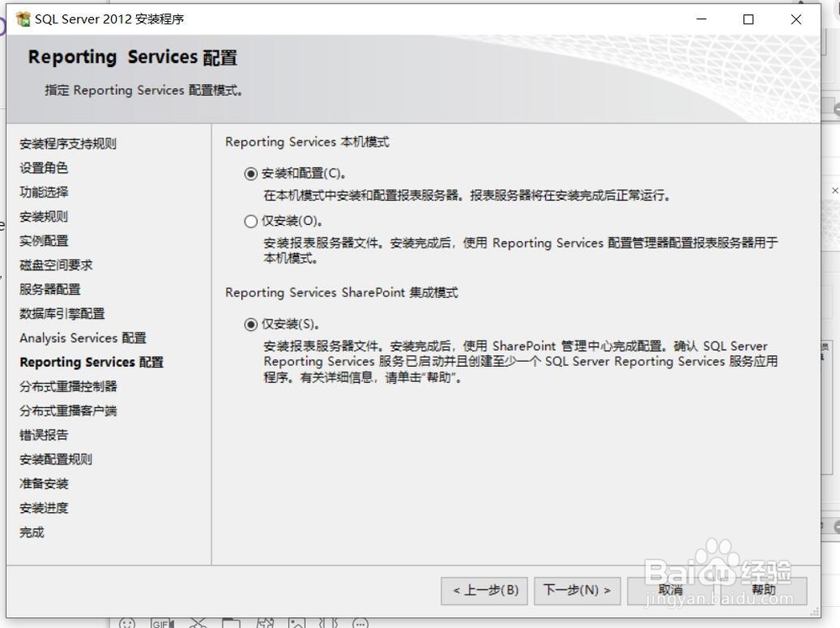The image size is (840, 628).
Task: Open the 帮助 help button
Action: pos(764,590)
